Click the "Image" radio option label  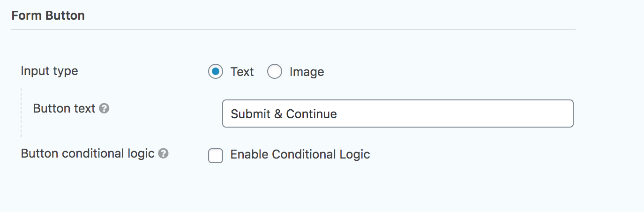tap(307, 72)
